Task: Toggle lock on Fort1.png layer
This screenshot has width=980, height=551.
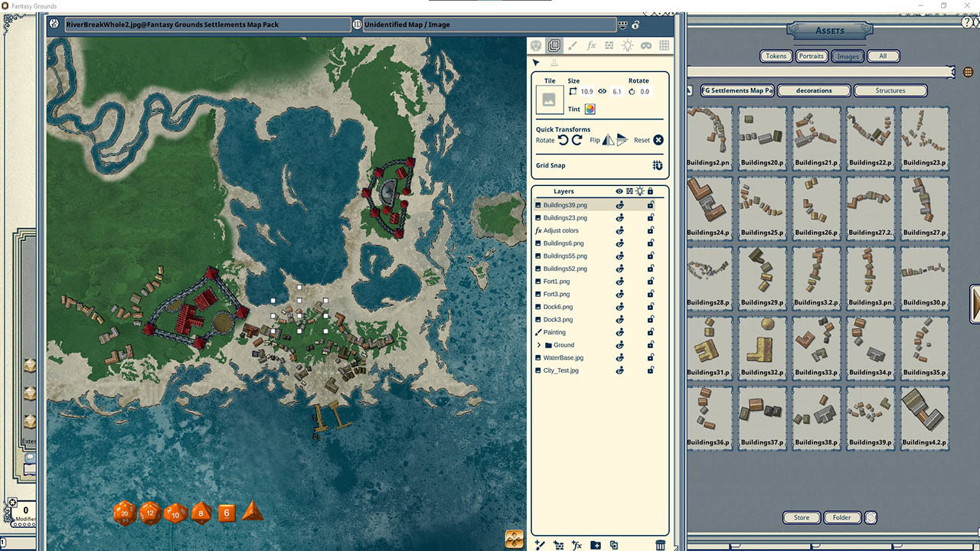Action: click(x=651, y=282)
